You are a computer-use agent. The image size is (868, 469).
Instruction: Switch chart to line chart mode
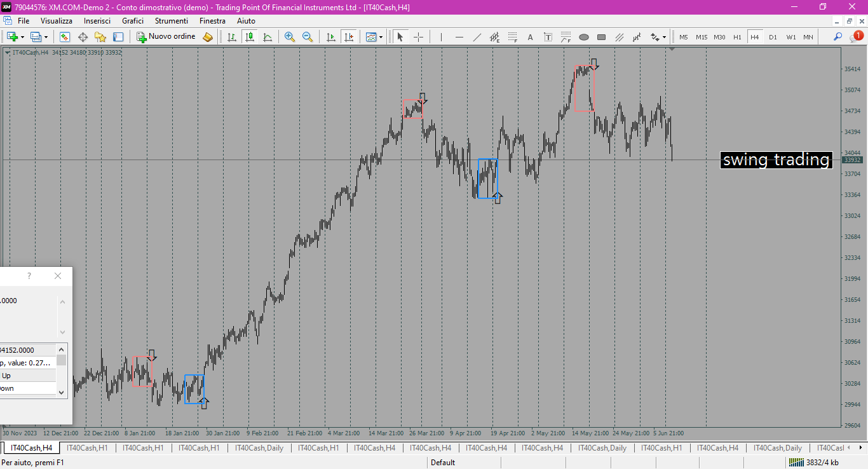(x=268, y=37)
